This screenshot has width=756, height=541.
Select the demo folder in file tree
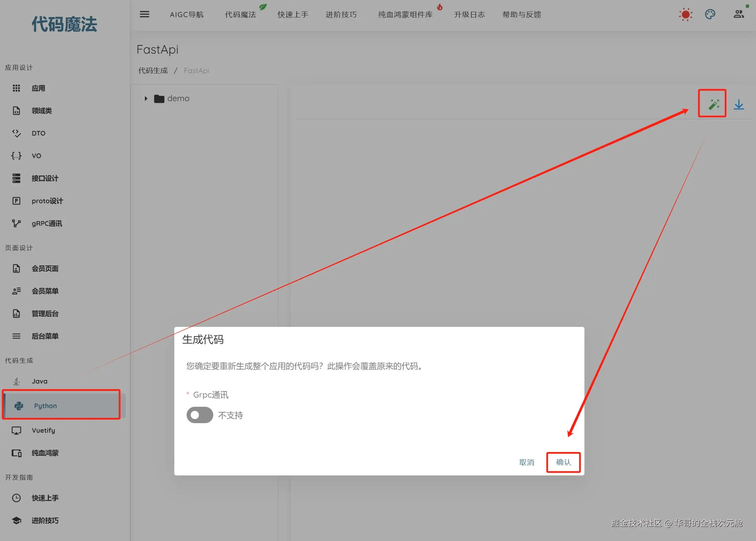(x=178, y=98)
